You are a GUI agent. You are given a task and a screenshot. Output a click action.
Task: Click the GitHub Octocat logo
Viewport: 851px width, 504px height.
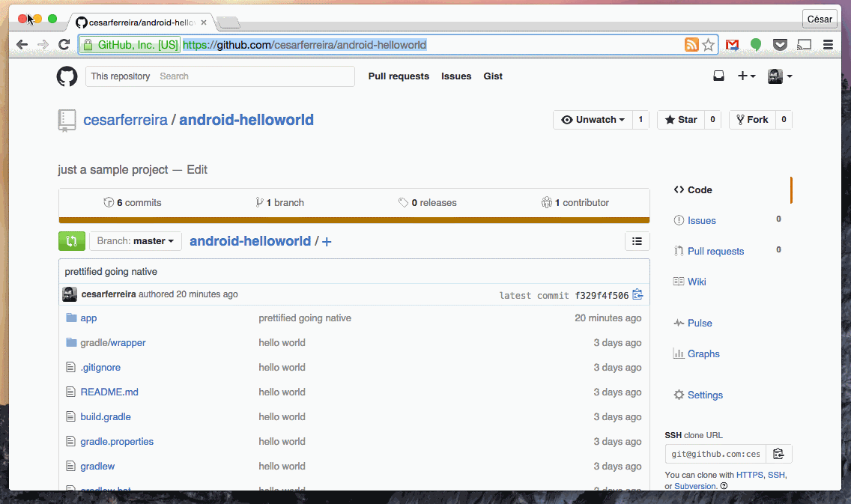coord(67,76)
